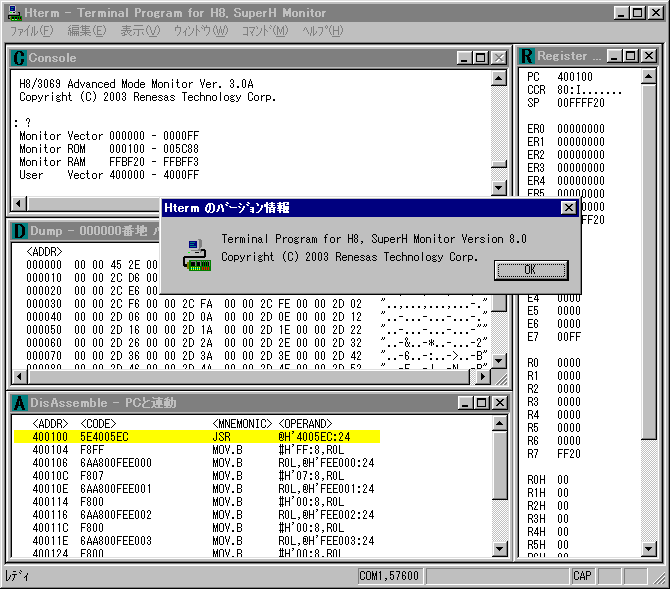Close the DisAssemble window
The height and width of the screenshot is (589, 670).
click(500, 403)
